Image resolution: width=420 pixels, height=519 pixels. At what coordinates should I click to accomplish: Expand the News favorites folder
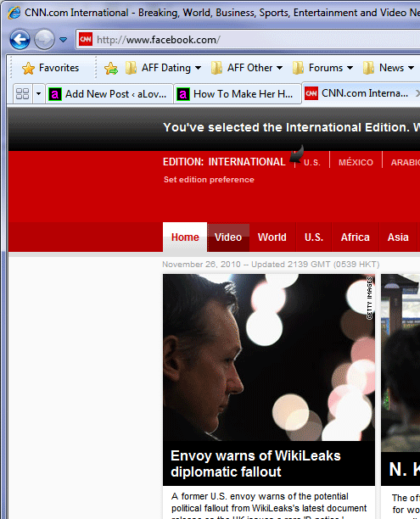pos(389,68)
